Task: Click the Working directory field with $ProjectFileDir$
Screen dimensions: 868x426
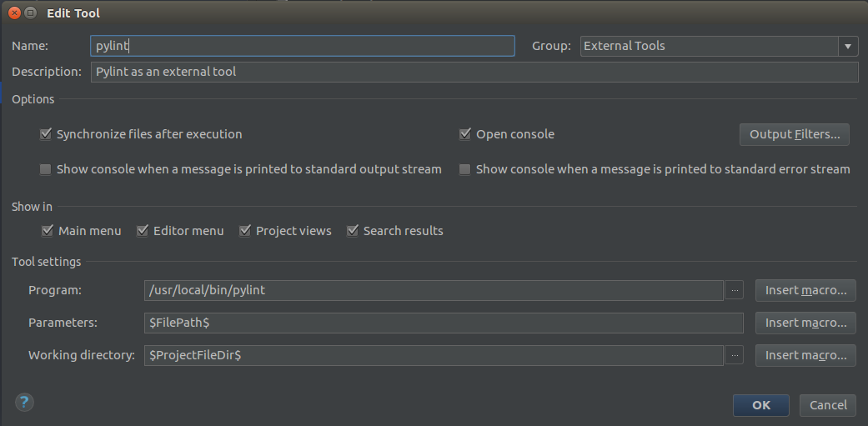Action: click(434, 356)
